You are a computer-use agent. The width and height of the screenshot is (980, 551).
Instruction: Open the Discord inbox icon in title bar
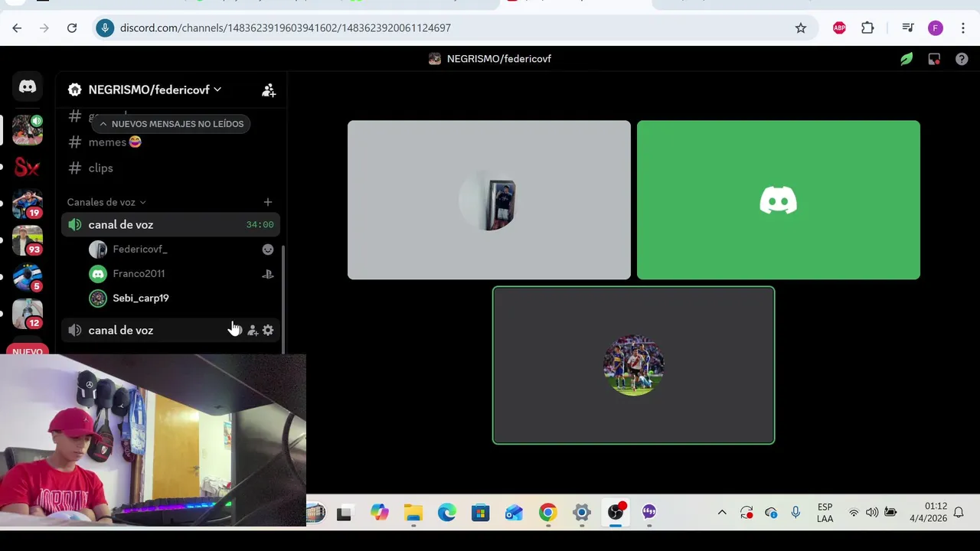click(934, 59)
